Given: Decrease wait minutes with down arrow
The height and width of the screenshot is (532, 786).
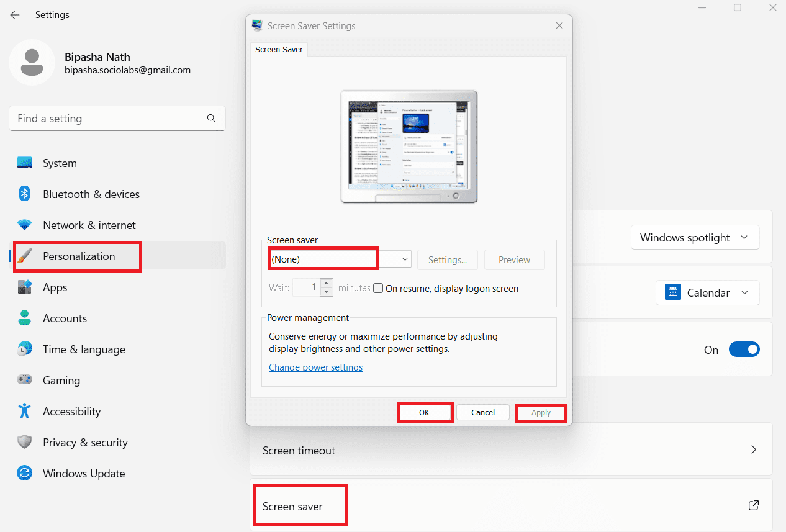Looking at the screenshot, I should coord(327,292).
